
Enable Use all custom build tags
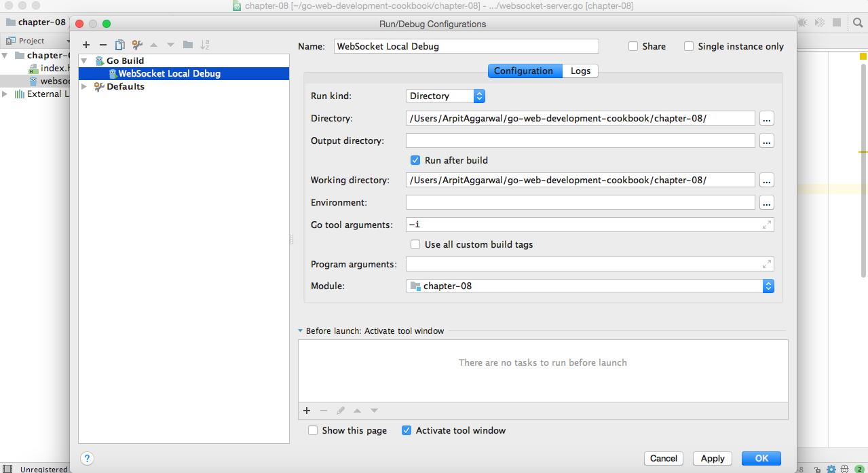pos(416,244)
